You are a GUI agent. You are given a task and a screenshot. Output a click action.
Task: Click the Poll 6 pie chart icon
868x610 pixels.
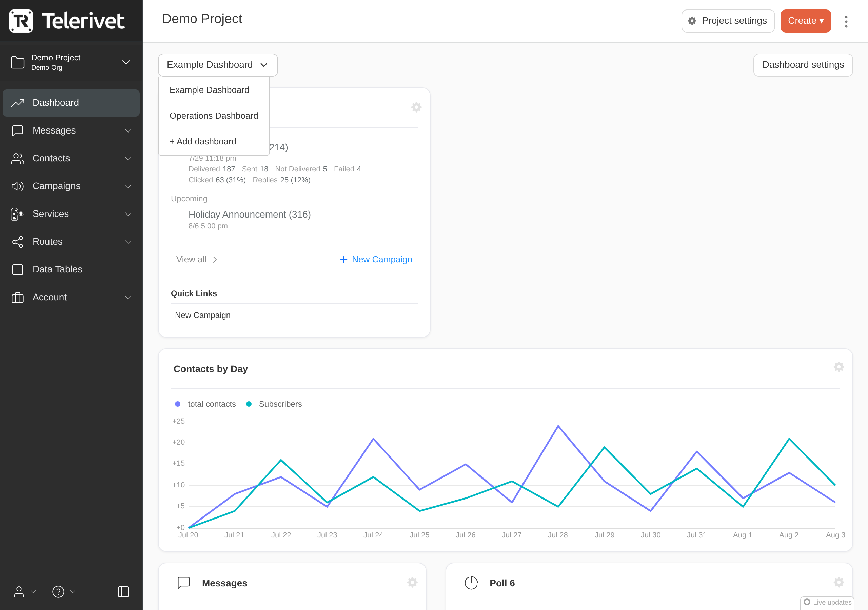tap(471, 583)
